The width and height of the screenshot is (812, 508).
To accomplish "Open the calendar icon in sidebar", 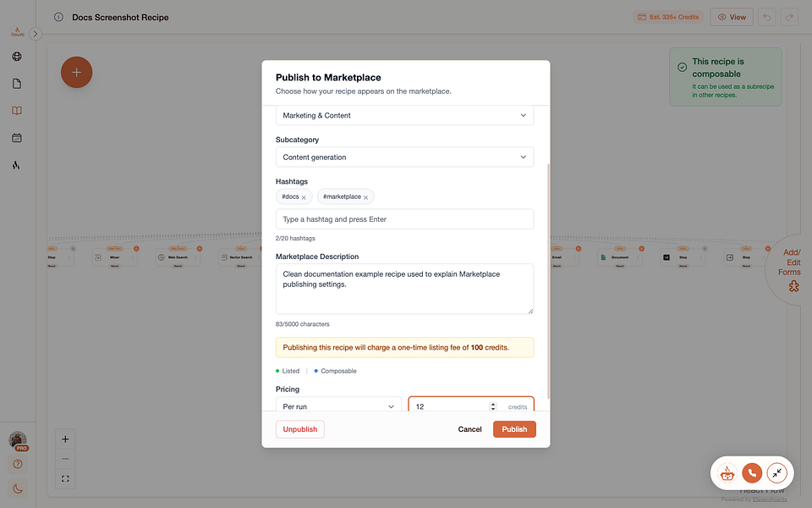I will click(x=17, y=138).
